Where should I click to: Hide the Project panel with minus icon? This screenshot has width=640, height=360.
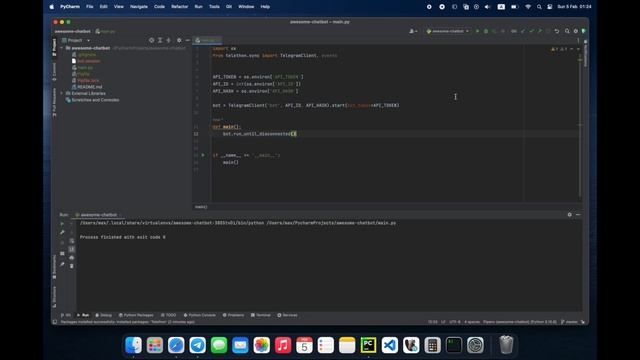point(187,40)
